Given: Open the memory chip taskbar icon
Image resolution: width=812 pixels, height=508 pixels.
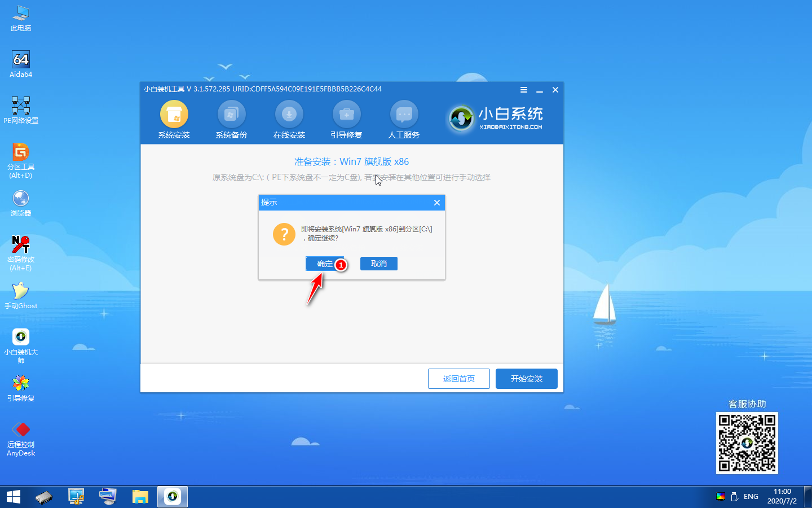Looking at the screenshot, I should coord(44,497).
